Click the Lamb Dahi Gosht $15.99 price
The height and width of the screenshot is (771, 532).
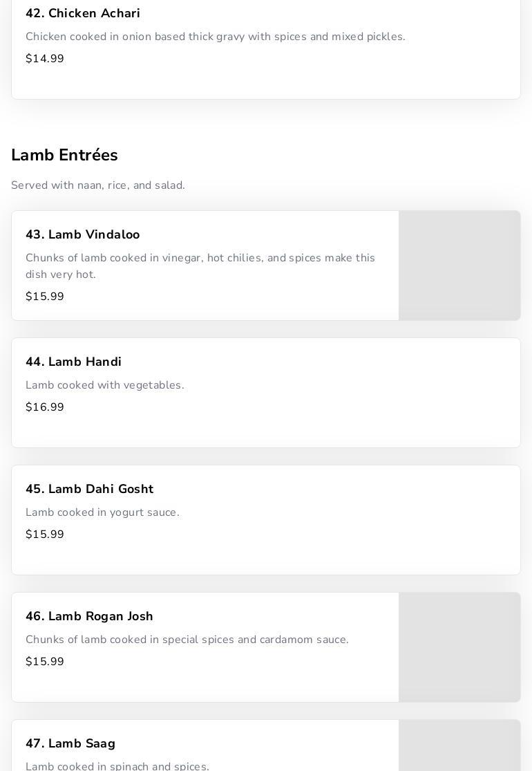[x=45, y=535]
